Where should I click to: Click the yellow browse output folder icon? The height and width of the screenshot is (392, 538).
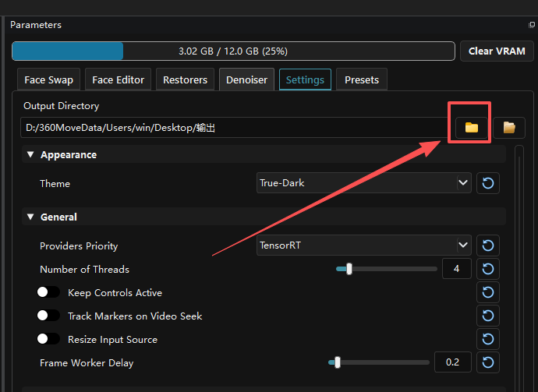[x=472, y=128]
